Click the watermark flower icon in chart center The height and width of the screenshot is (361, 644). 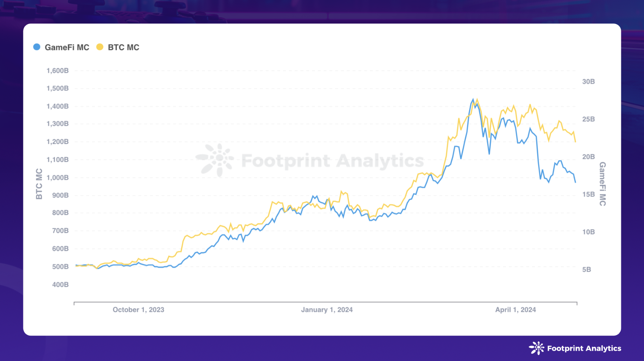215,160
